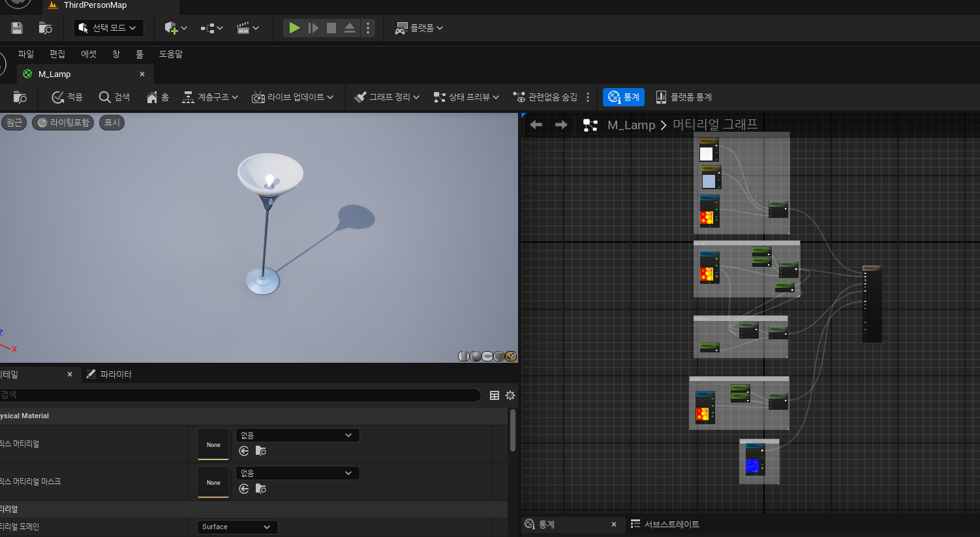Screen dimensions: 980x537
Task: Click the 표시 show button in viewport
Action: click(112, 123)
